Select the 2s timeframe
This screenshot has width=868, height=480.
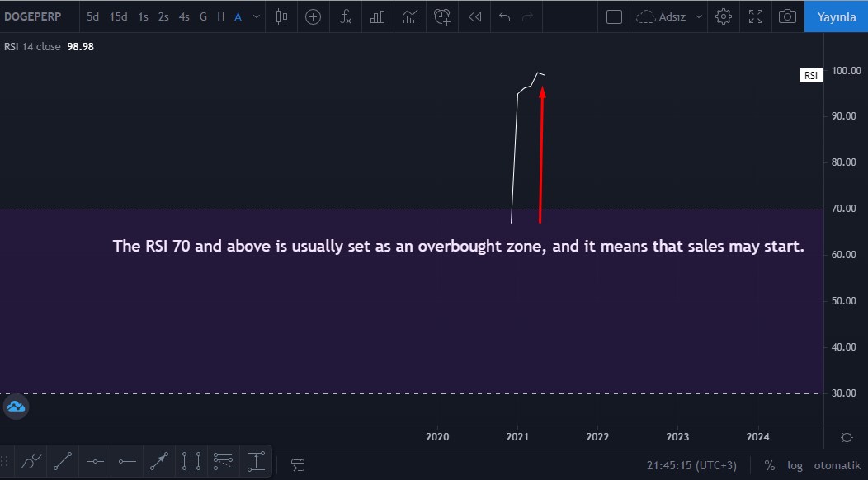tap(163, 16)
